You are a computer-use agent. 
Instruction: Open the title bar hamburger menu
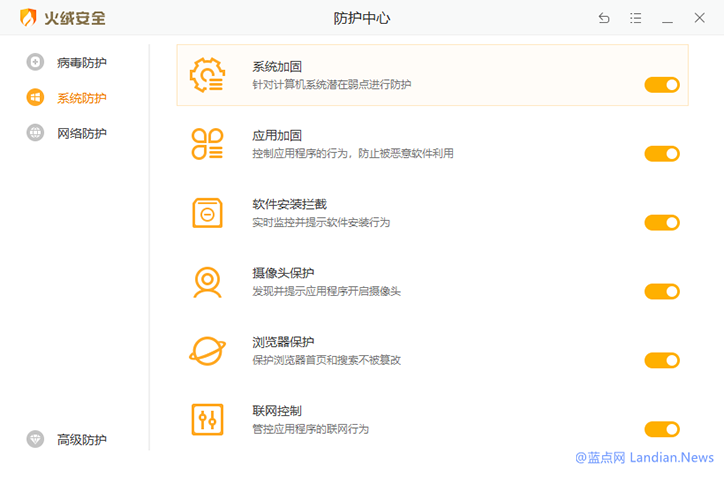[636, 18]
